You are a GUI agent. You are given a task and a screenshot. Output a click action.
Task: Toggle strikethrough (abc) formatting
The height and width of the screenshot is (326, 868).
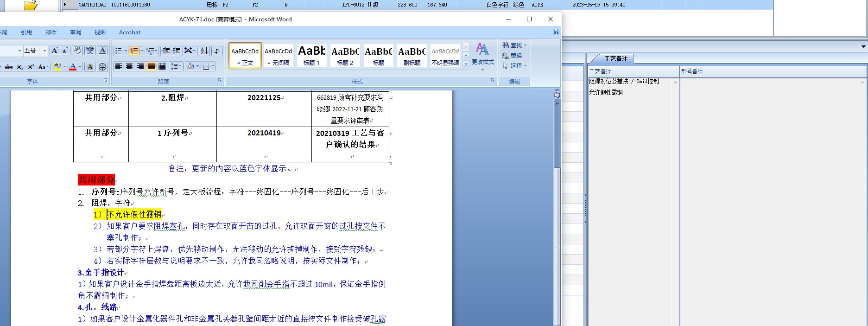coord(9,67)
